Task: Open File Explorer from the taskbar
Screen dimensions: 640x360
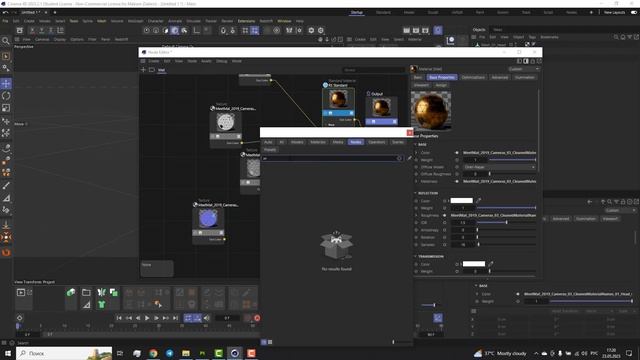Action: point(186,353)
